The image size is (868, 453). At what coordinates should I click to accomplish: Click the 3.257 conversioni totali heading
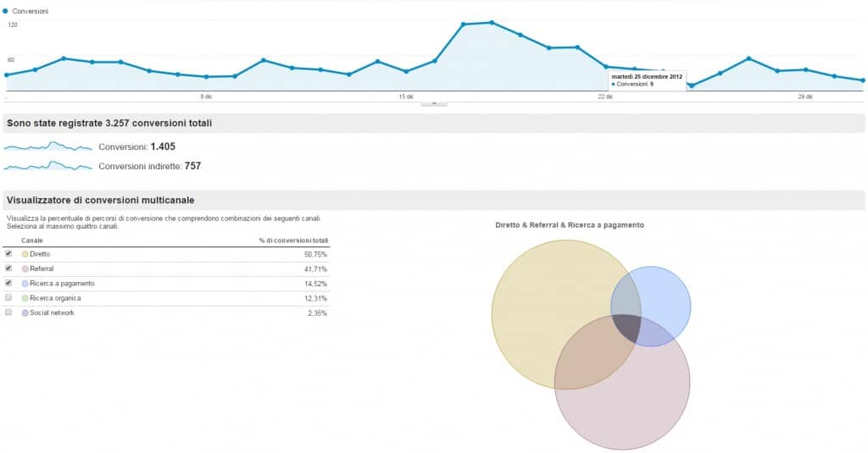109,124
